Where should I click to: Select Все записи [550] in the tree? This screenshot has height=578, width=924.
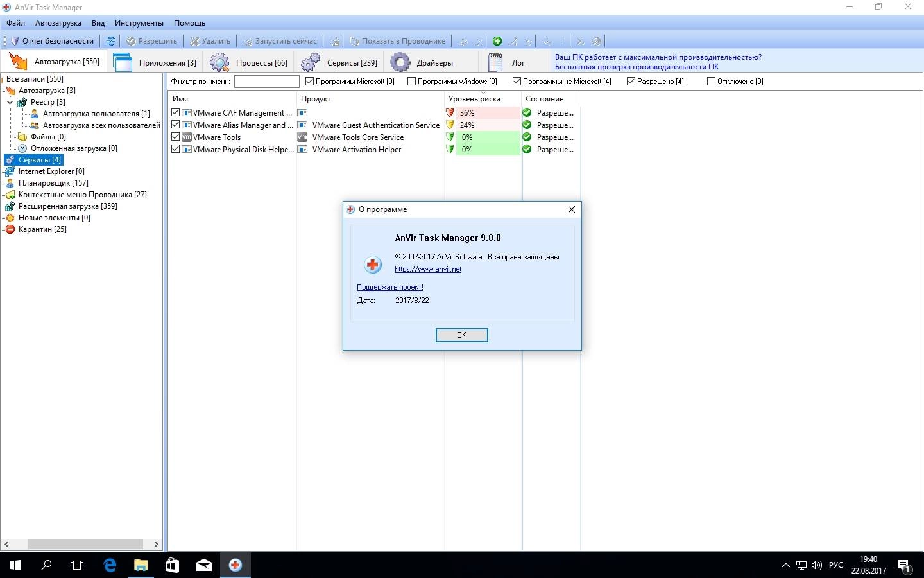click(x=35, y=79)
